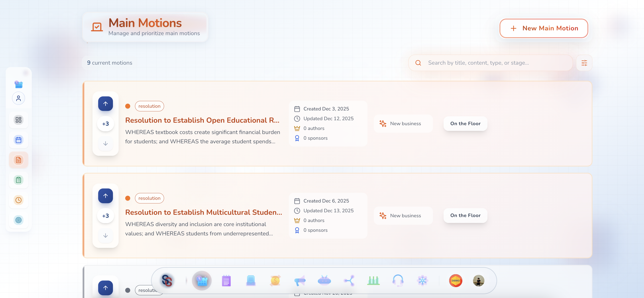Click the dollar exchange icon in dock

coord(275,281)
